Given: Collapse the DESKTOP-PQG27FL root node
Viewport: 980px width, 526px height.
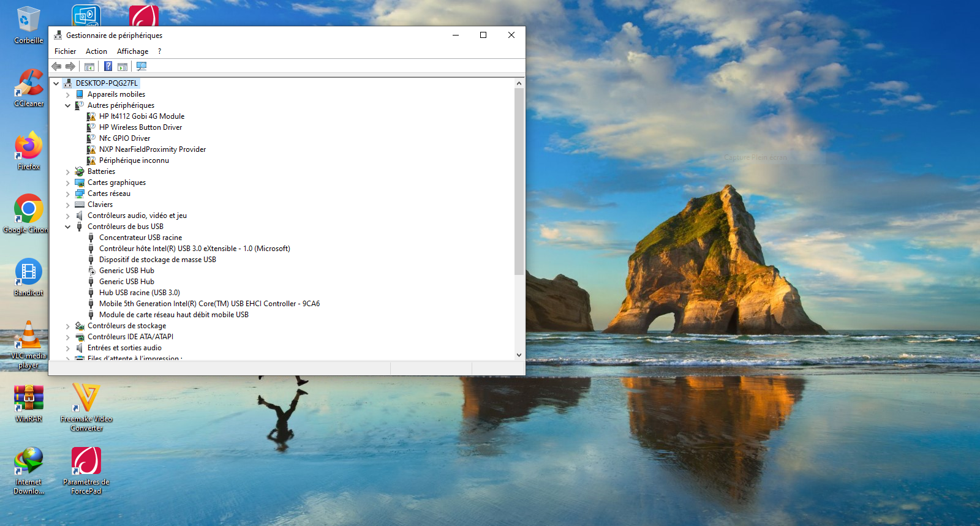Looking at the screenshot, I should point(56,83).
